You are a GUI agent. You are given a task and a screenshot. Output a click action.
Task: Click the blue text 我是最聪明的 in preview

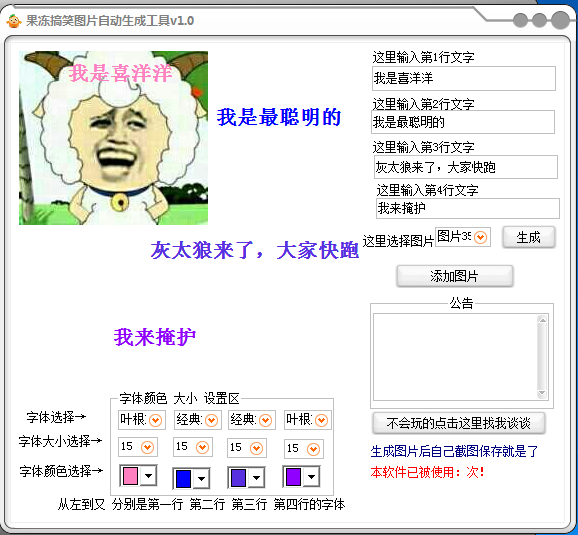coord(279,117)
